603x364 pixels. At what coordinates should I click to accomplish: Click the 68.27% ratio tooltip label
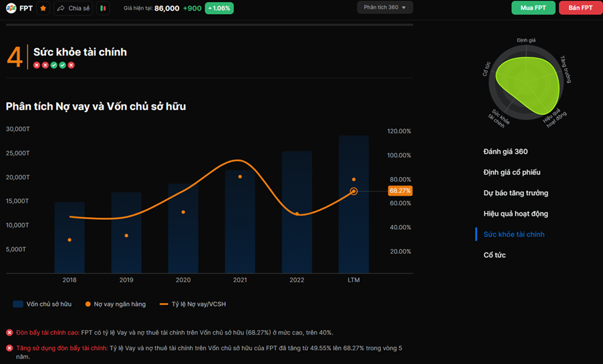400,190
